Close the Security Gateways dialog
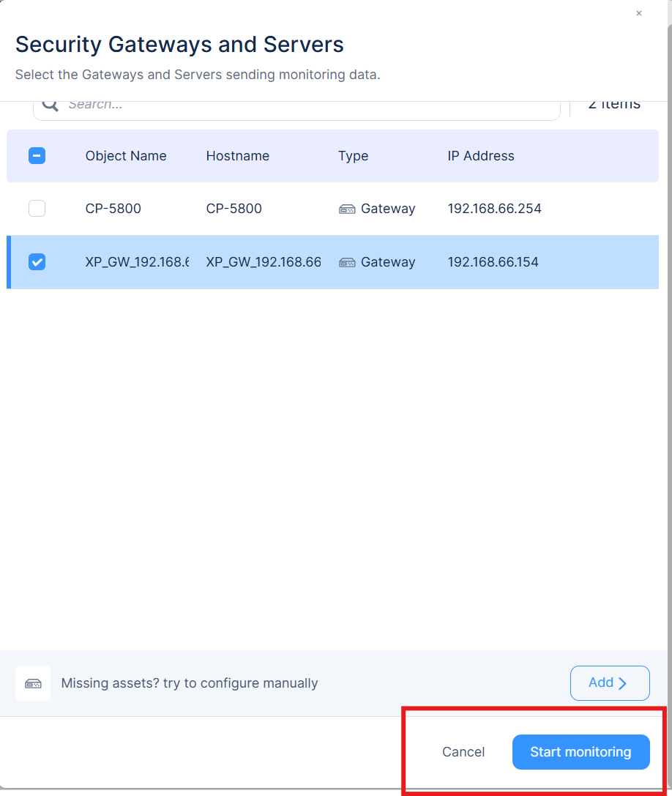 coord(638,13)
